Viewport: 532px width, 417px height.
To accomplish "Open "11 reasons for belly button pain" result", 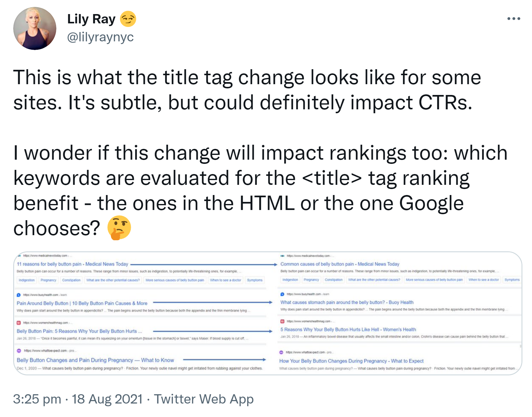I will click(x=72, y=264).
